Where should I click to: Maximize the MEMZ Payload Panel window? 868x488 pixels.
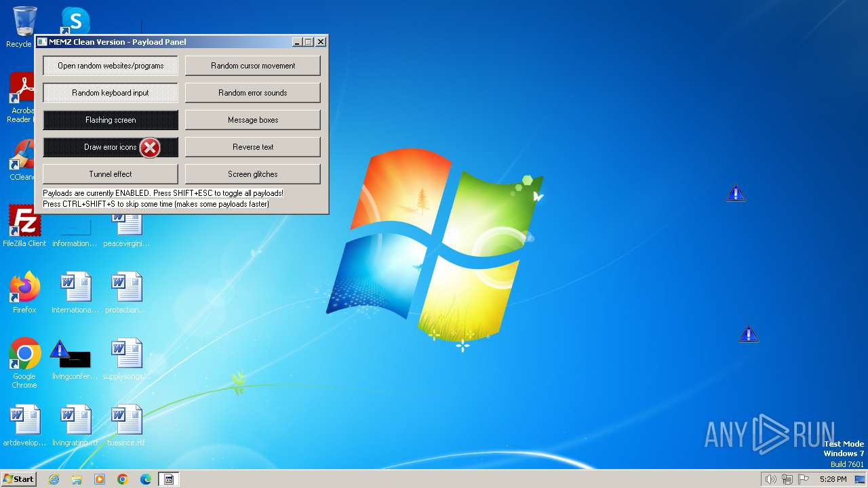point(309,42)
